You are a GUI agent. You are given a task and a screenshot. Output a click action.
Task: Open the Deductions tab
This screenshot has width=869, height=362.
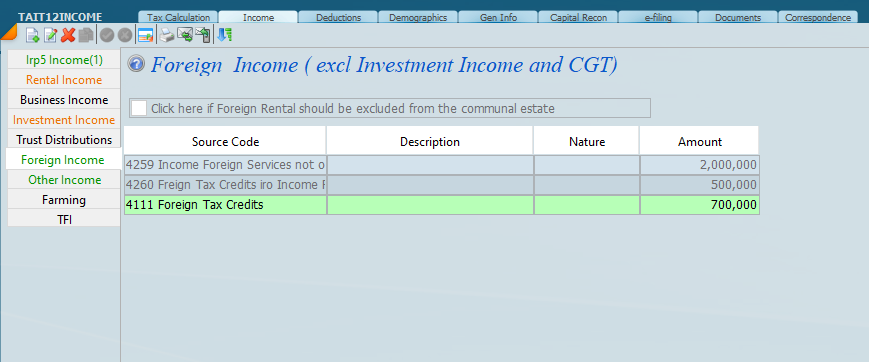338,17
